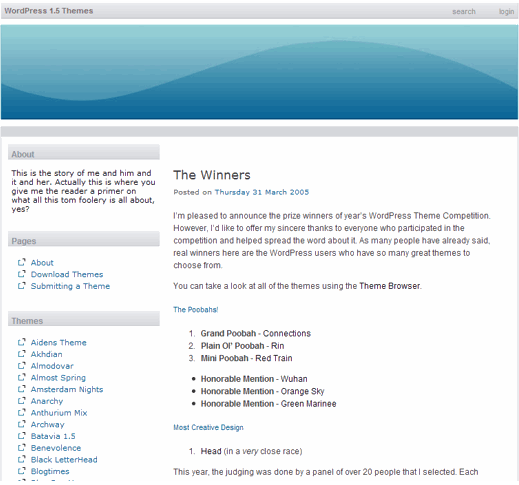Open the Submitting a Theme page
Viewport: 519px width, 485px height.
[x=70, y=286]
